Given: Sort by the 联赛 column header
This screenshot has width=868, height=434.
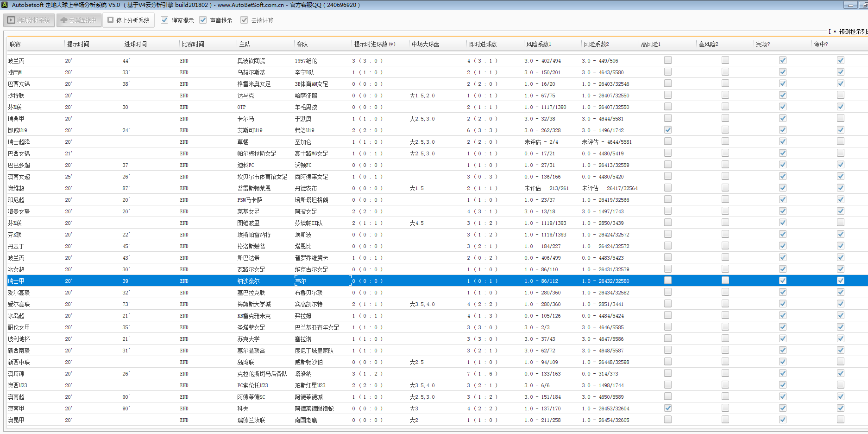Looking at the screenshot, I should coord(15,45).
